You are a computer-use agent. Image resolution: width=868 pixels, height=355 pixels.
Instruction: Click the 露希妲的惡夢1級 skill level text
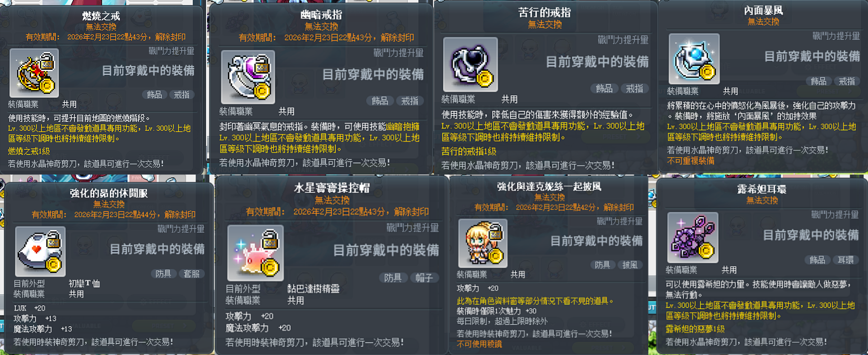click(695, 329)
